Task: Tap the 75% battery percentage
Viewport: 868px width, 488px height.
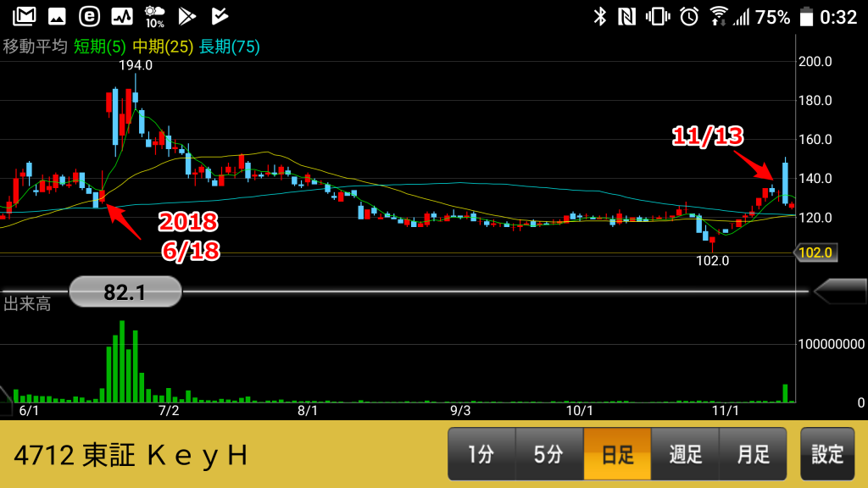Action: [773, 17]
